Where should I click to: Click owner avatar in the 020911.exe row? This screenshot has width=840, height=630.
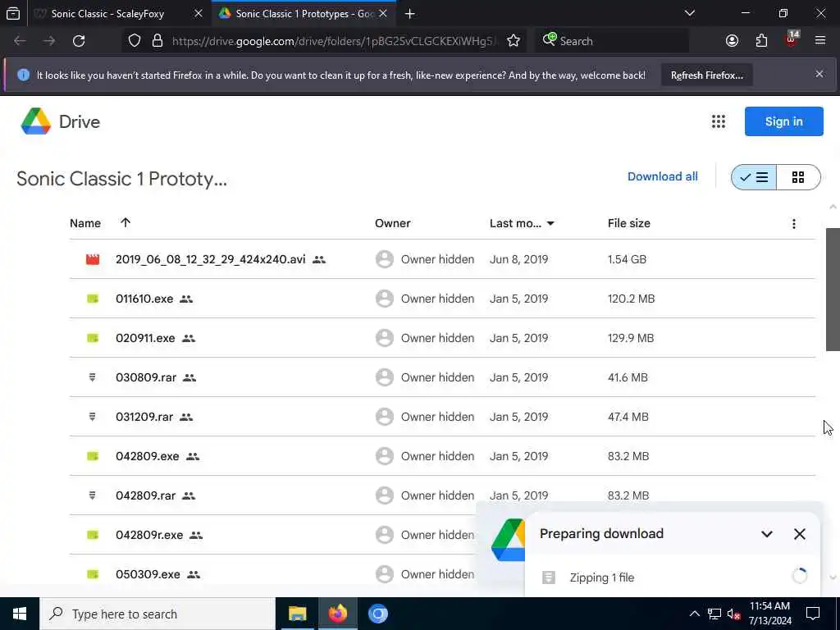(x=384, y=338)
